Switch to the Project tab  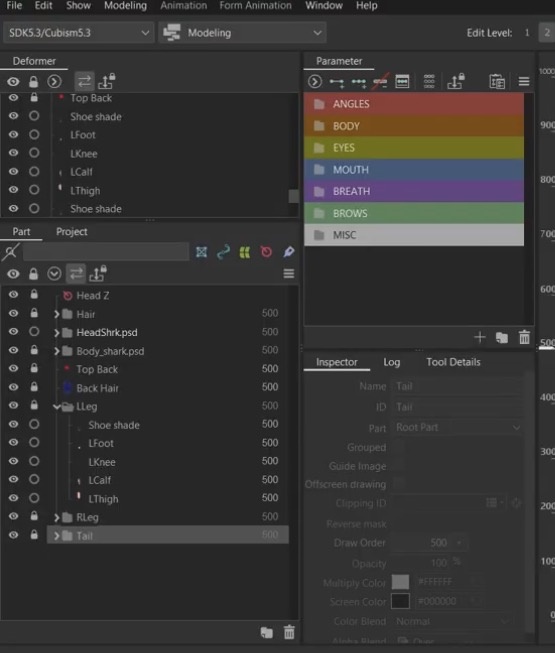(x=72, y=232)
